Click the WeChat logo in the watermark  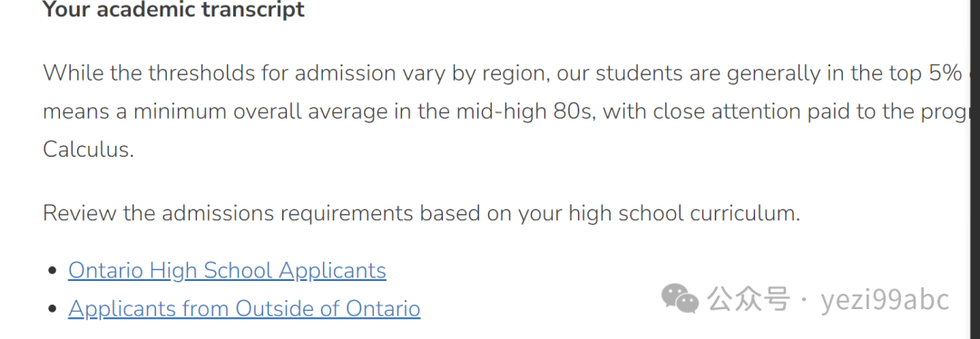[680, 298]
